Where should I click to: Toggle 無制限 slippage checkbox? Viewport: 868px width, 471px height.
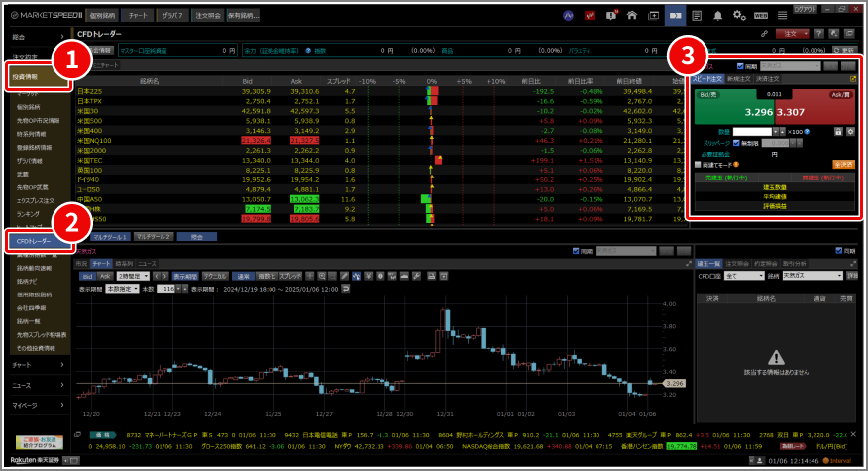click(736, 143)
